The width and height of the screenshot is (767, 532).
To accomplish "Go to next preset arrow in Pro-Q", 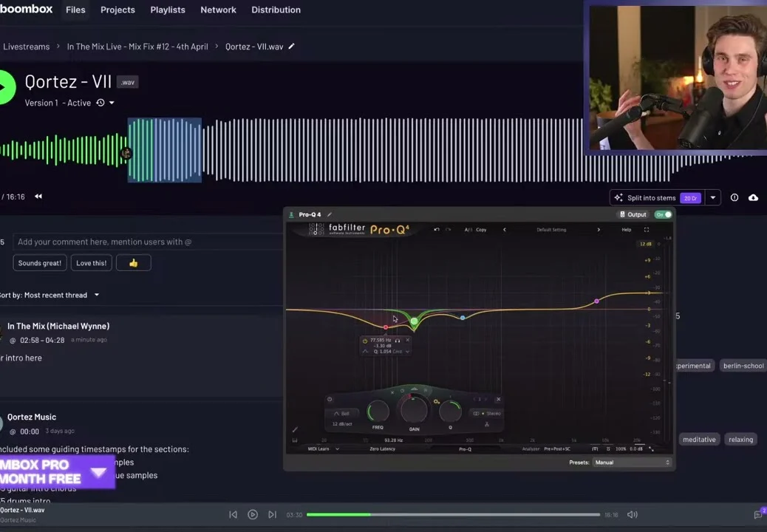I will (599, 229).
